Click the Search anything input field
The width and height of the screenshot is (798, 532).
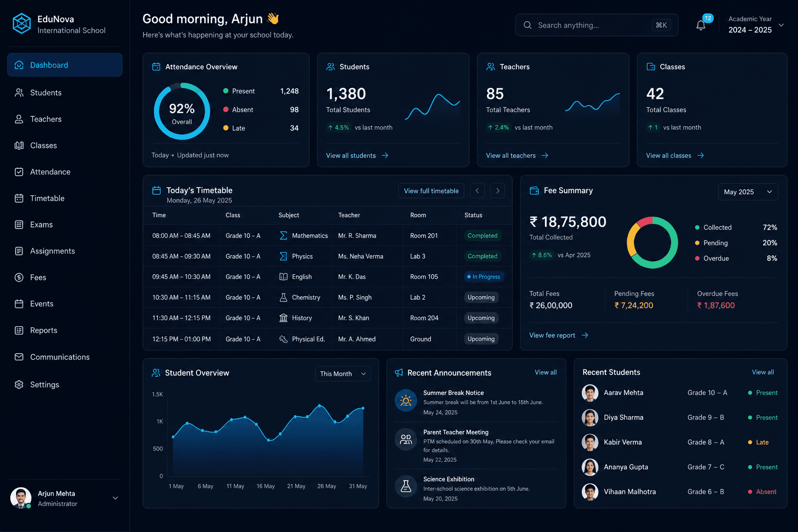click(596, 25)
